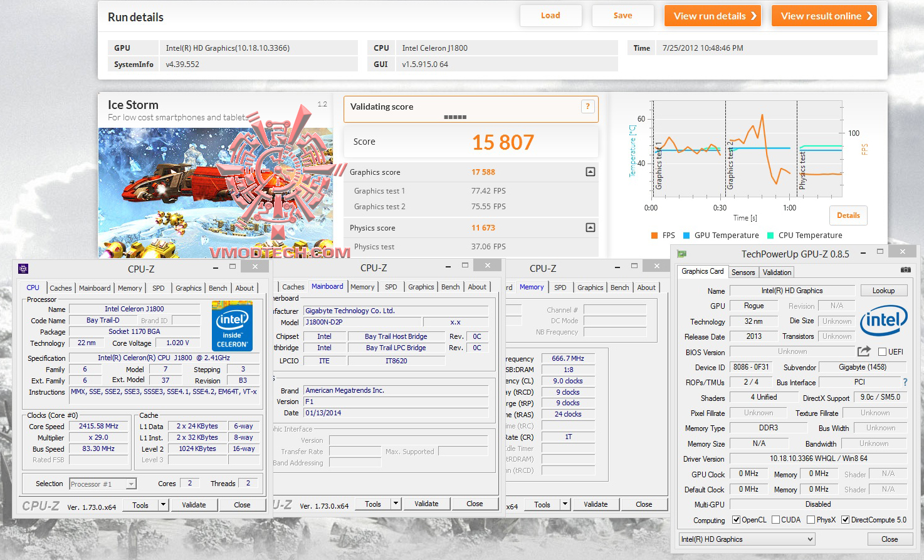Viewport: 924px width, 560px height.
Task: Open the Graphics tab in CPU-Z Memory window
Action: [590, 288]
